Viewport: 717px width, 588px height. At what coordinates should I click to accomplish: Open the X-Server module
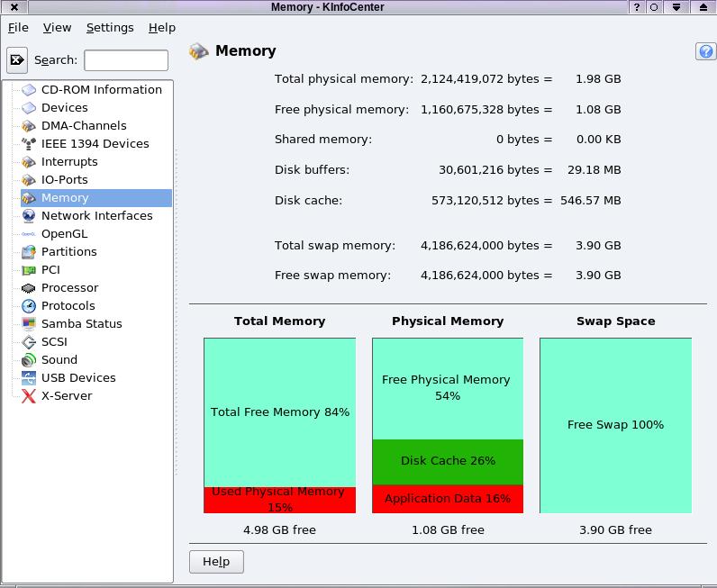click(67, 396)
